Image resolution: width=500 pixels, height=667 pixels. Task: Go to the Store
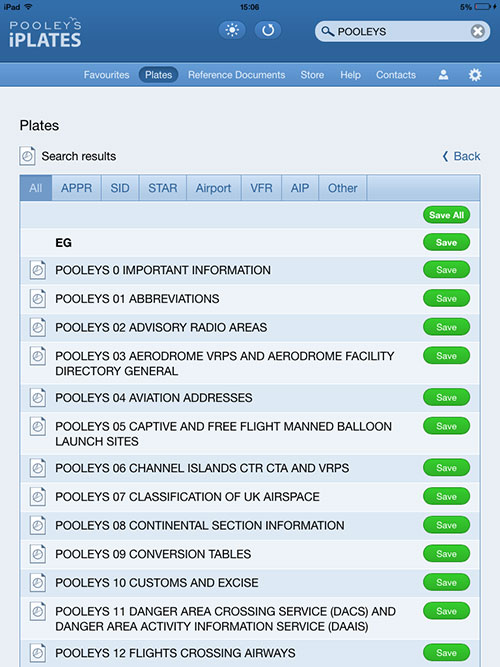312,75
